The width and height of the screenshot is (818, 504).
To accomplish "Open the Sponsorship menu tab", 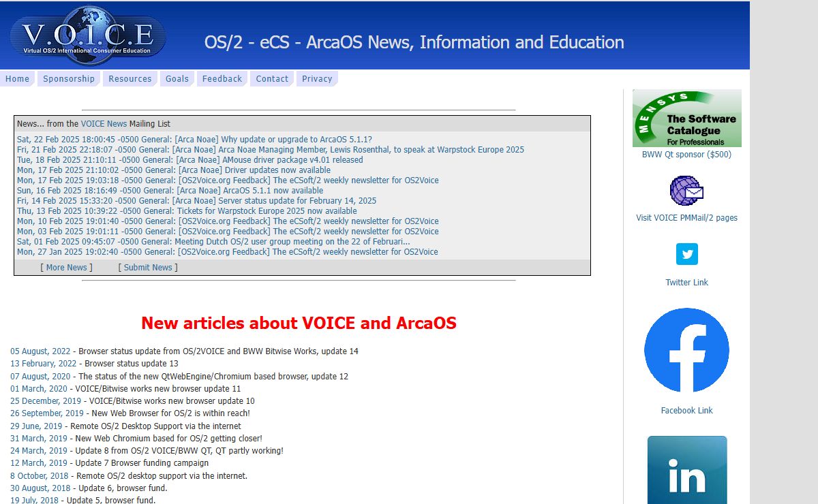I will [69, 79].
